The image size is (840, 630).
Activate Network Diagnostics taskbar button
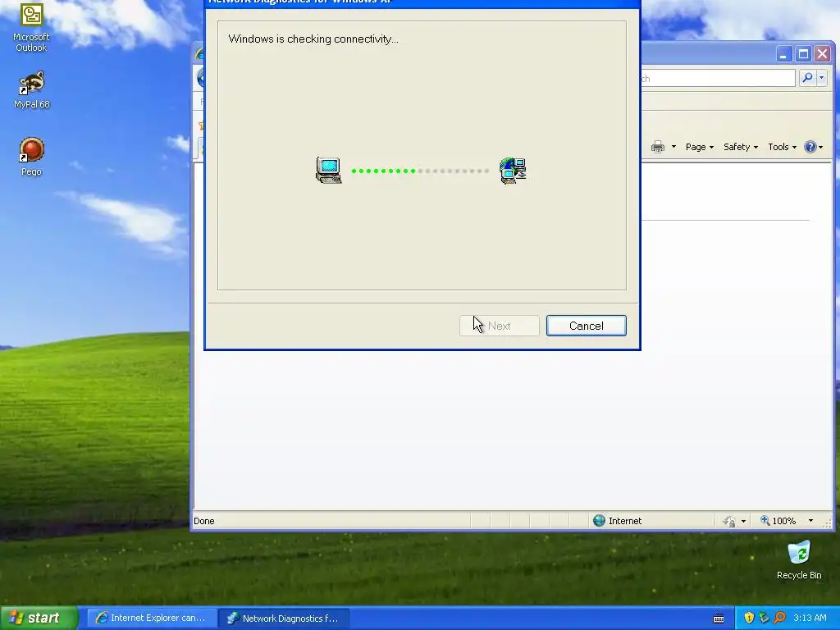coord(284,619)
